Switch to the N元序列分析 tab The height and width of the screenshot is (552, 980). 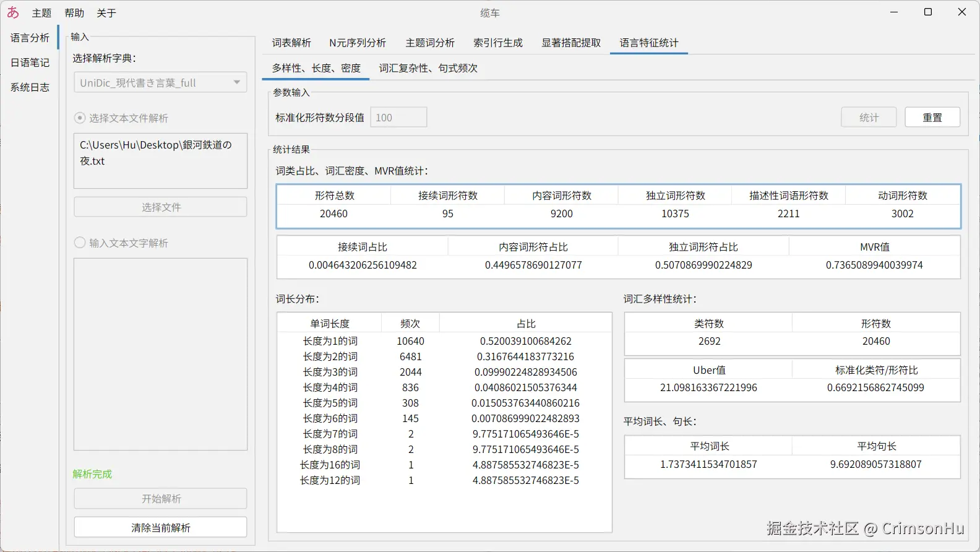tap(358, 43)
